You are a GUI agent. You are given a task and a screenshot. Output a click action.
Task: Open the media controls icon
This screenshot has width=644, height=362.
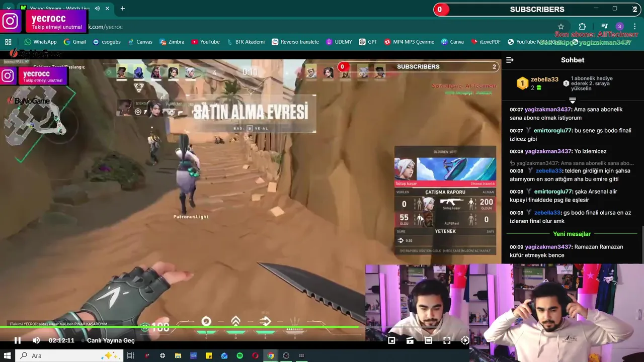(605, 27)
